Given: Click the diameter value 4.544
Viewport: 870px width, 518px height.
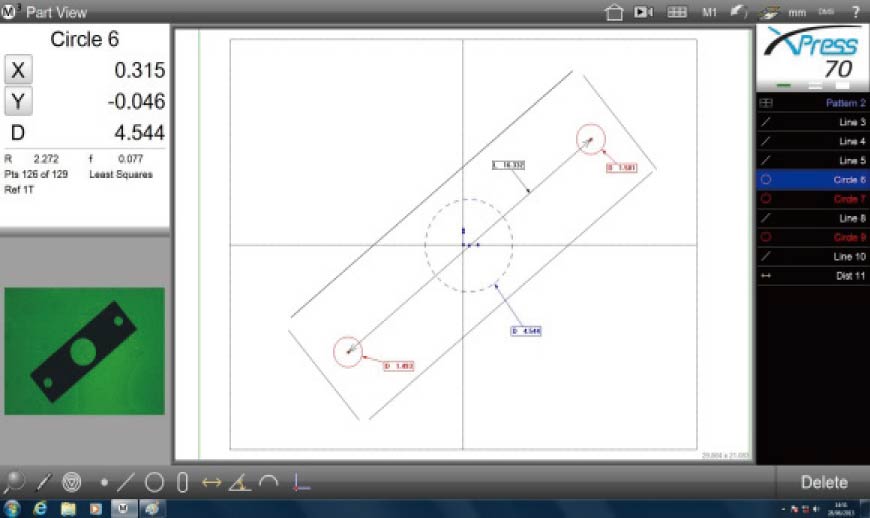Looking at the screenshot, I should coord(140,133).
